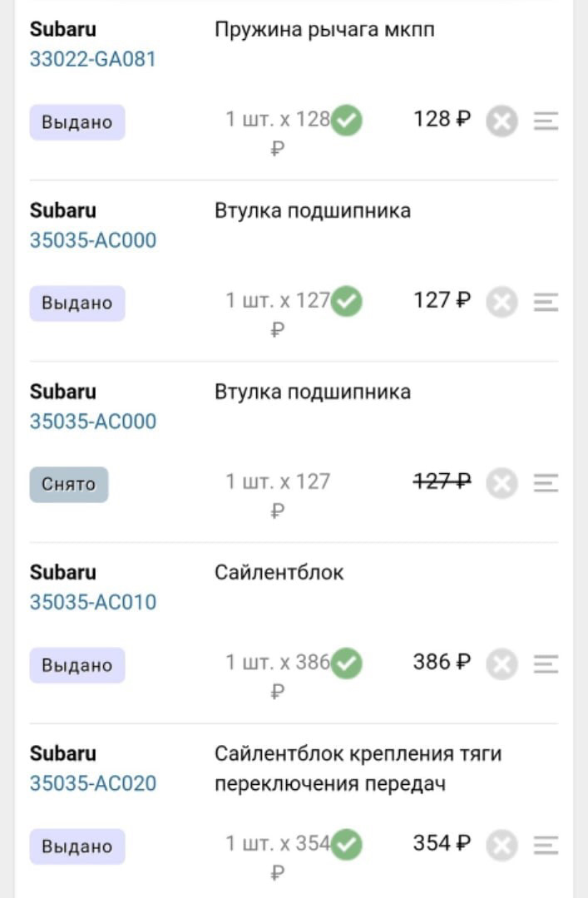
Task: Expand details for the Сайлентблок row
Action: point(546,664)
